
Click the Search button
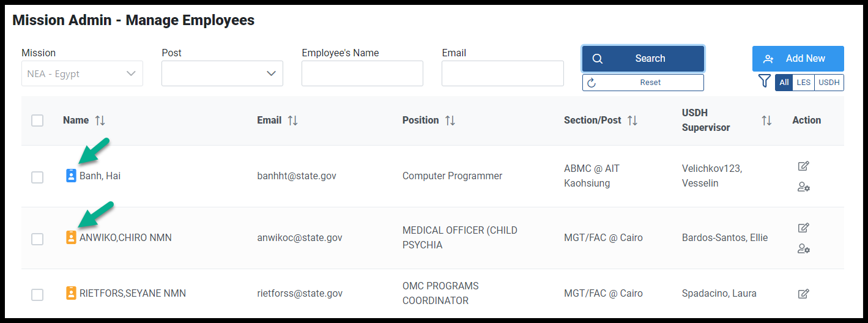click(x=643, y=59)
